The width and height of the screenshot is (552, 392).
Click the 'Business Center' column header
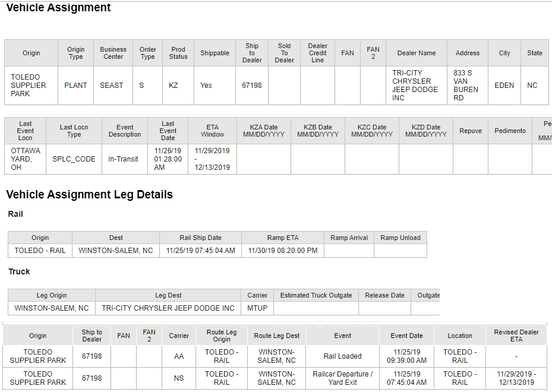113,53
